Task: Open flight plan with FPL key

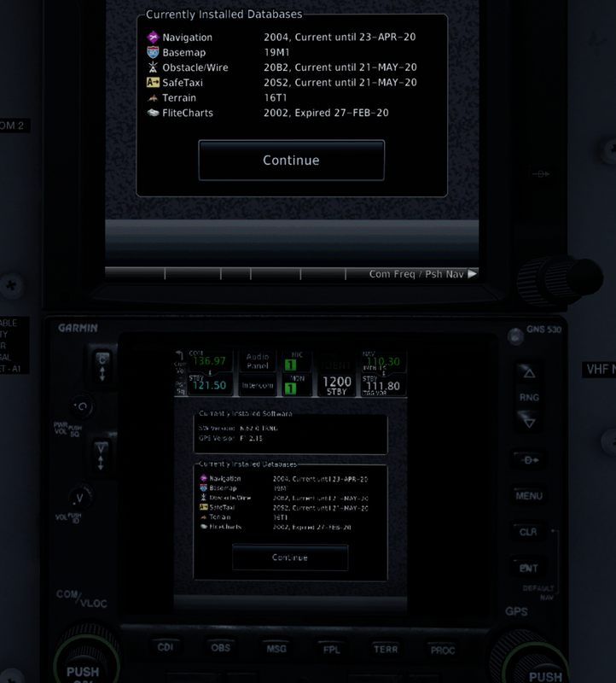Action: click(331, 650)
